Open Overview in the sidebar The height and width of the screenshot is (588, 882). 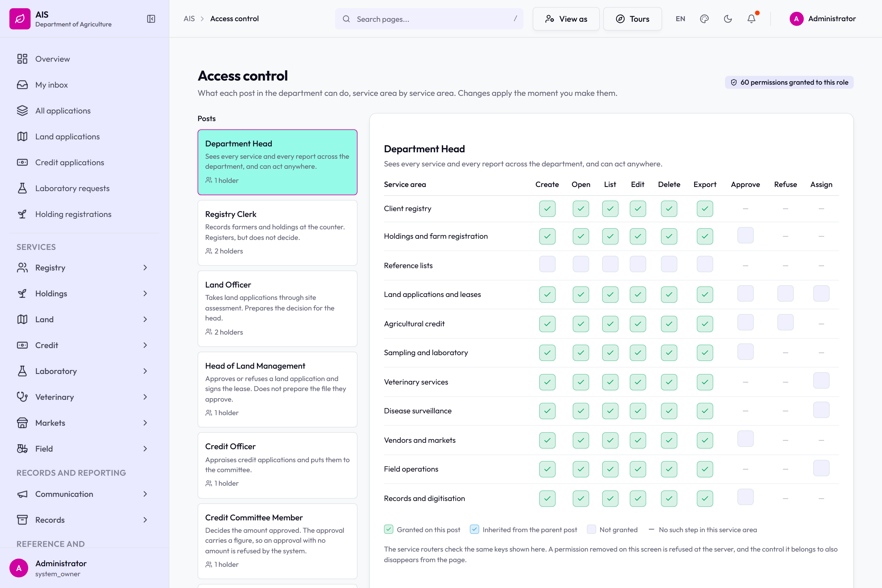(84, 59)
